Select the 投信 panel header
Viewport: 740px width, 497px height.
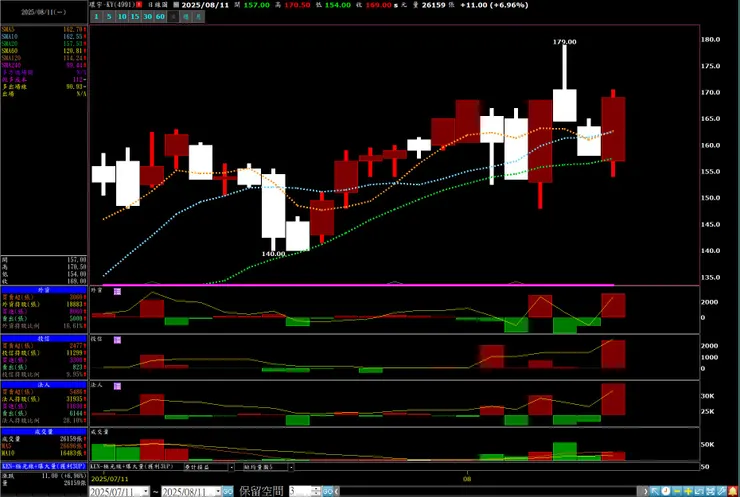(44, 338)
